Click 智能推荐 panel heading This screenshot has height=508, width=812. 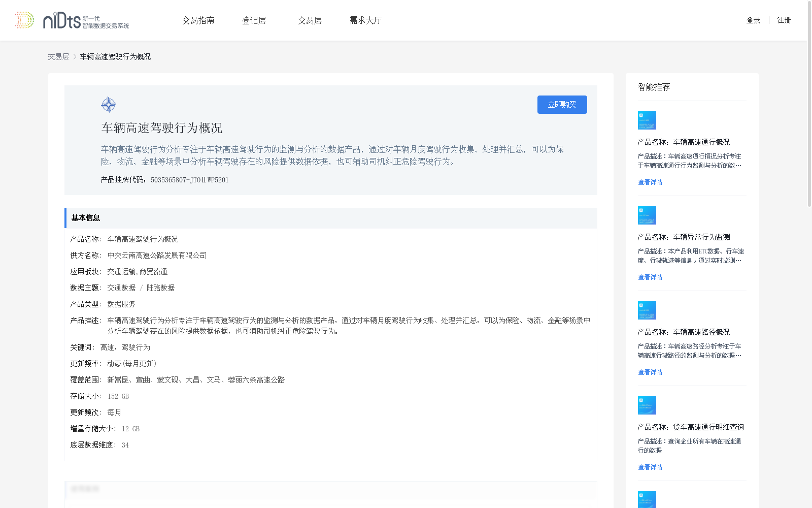[654, 87]
